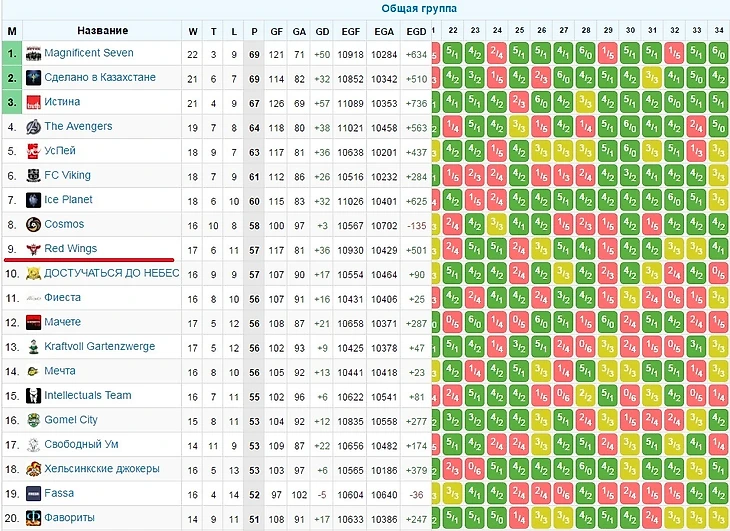
Task: Click the Истина team logo
Action: click(33, 102)
